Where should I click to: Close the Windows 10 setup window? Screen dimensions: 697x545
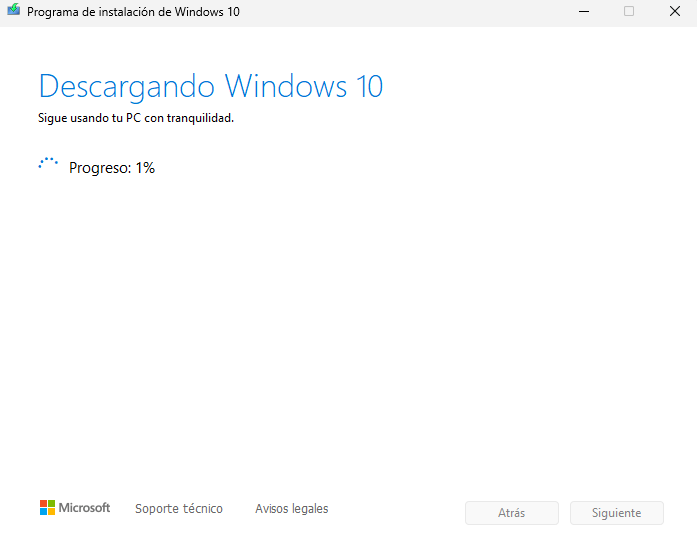coord(674,12)
